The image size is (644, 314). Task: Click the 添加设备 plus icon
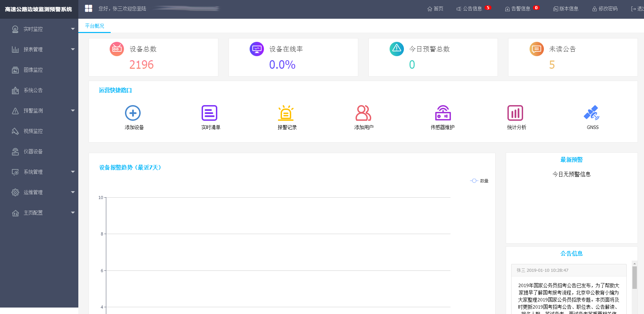(133, 113)
